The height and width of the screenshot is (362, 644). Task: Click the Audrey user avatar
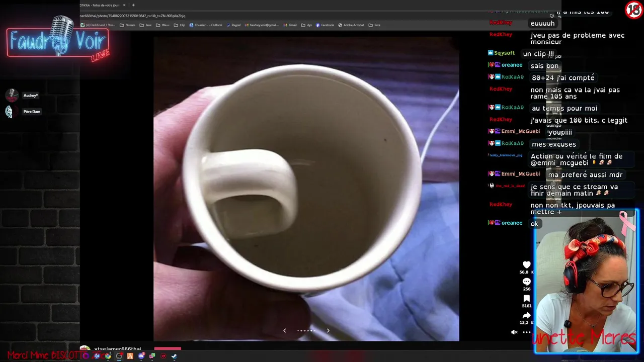pyautogui.click(x=12, y=96)
